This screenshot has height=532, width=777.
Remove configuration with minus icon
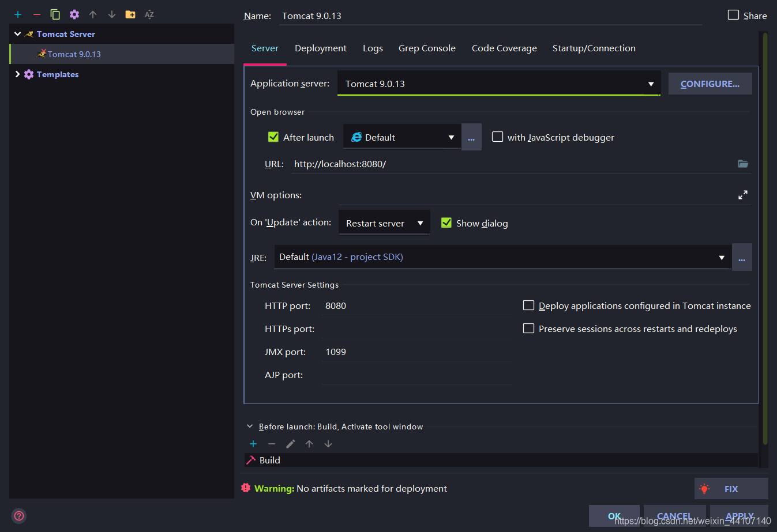coord(37,14)
